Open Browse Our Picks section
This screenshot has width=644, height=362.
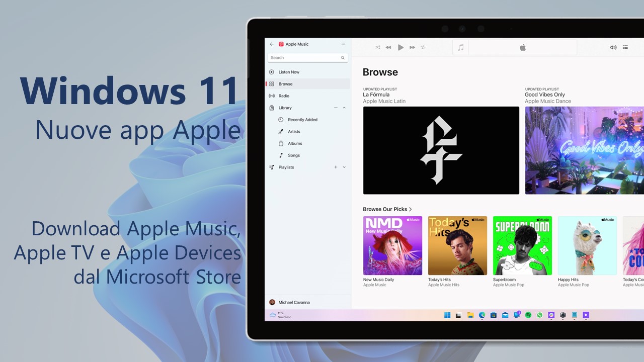[x=385, y=209]
